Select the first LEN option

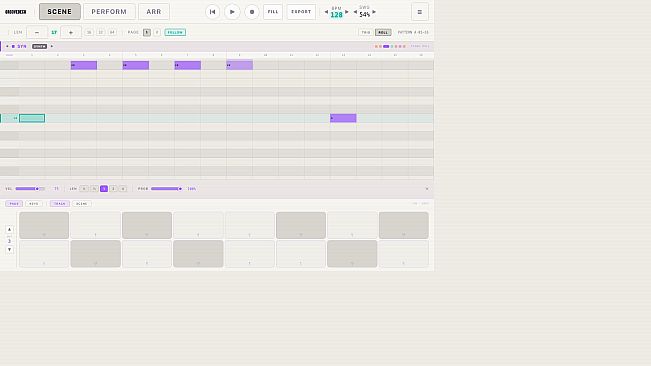pos(84,189)
